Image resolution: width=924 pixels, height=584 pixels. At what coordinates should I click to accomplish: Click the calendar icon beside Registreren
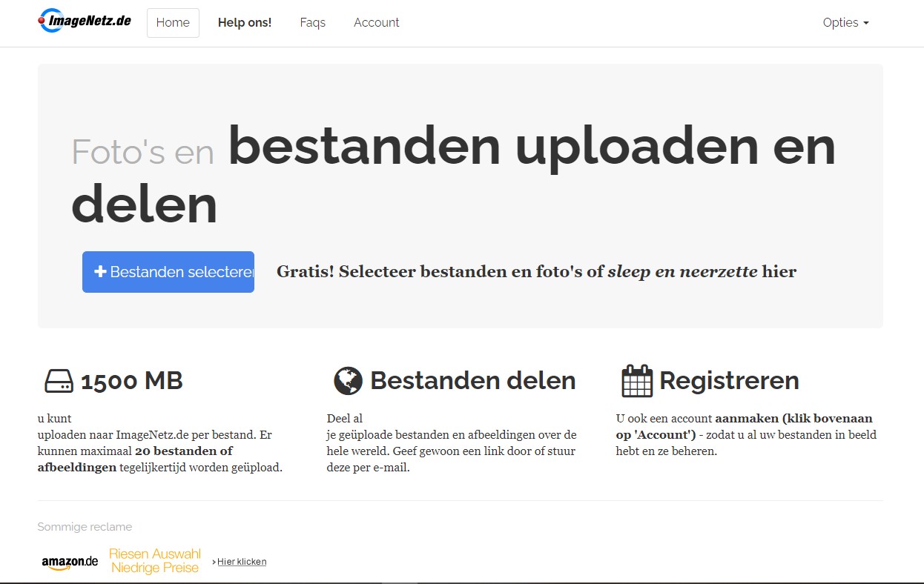tap(636, 380)
